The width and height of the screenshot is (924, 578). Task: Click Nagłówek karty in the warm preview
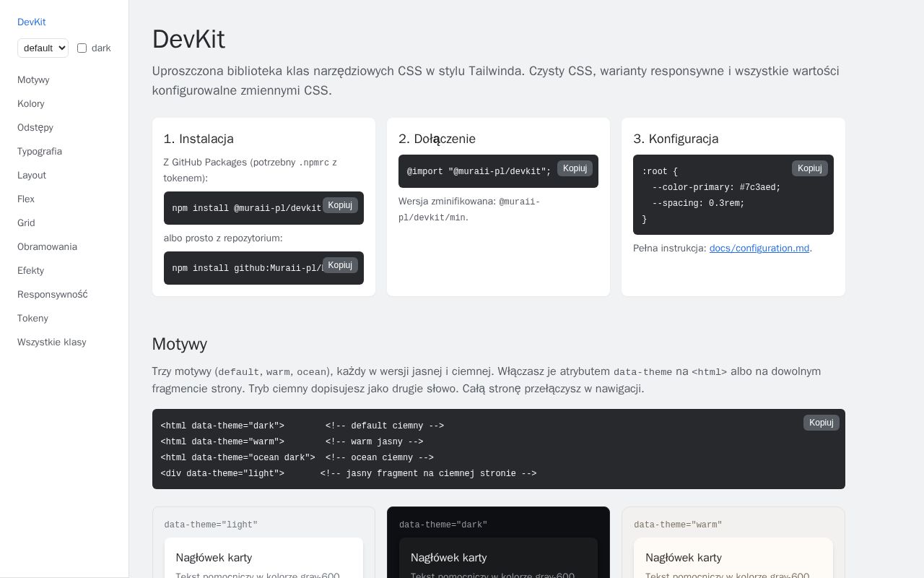[x=684, y=558]
